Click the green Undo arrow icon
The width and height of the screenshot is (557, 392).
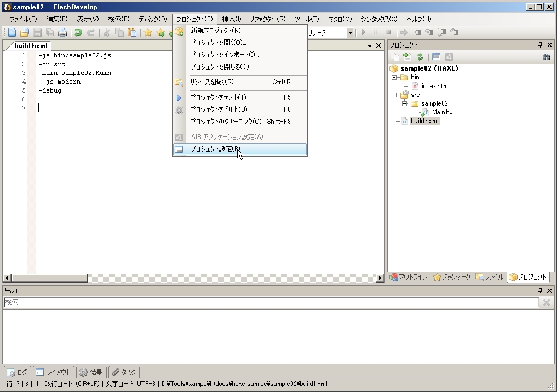coord(78,33)
